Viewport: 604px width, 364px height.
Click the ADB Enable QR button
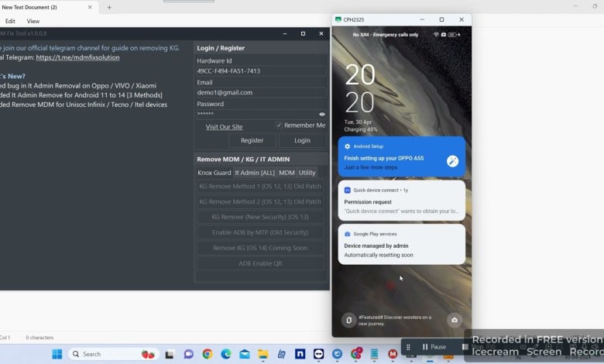[x=260, y=263]
